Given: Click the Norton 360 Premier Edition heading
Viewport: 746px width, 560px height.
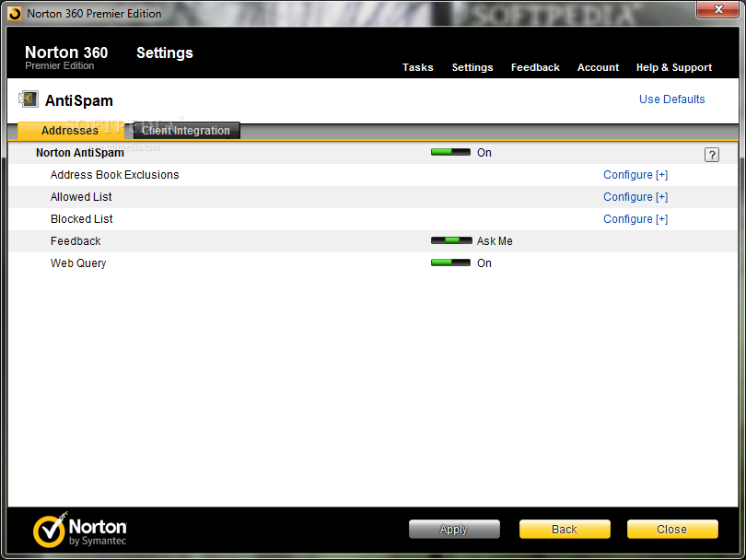Looking at the screenshot, I should tap(66, 57).
